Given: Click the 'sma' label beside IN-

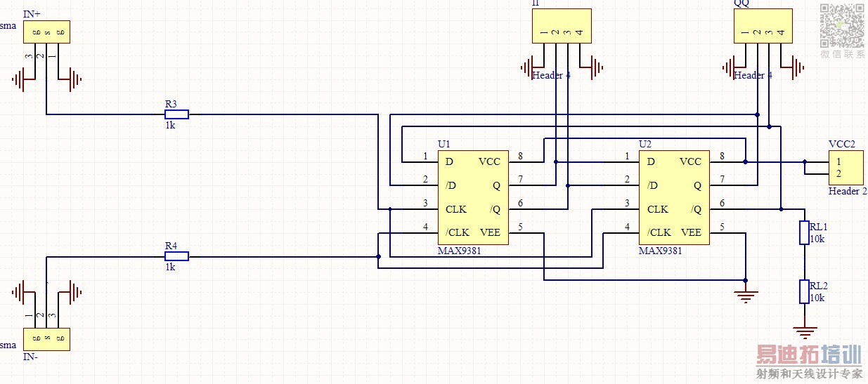Looking at the screenshot, I should 8,345.
